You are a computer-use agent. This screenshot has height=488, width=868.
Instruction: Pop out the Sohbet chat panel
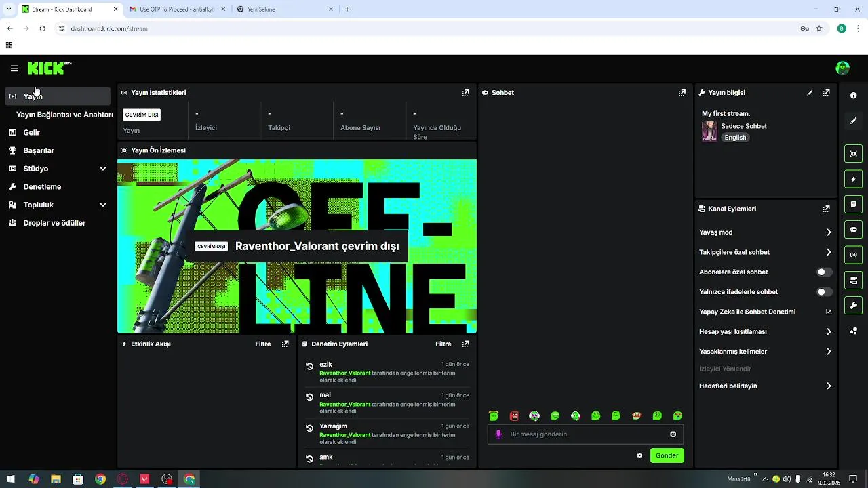pyautogui.click(x=682, y=93)
